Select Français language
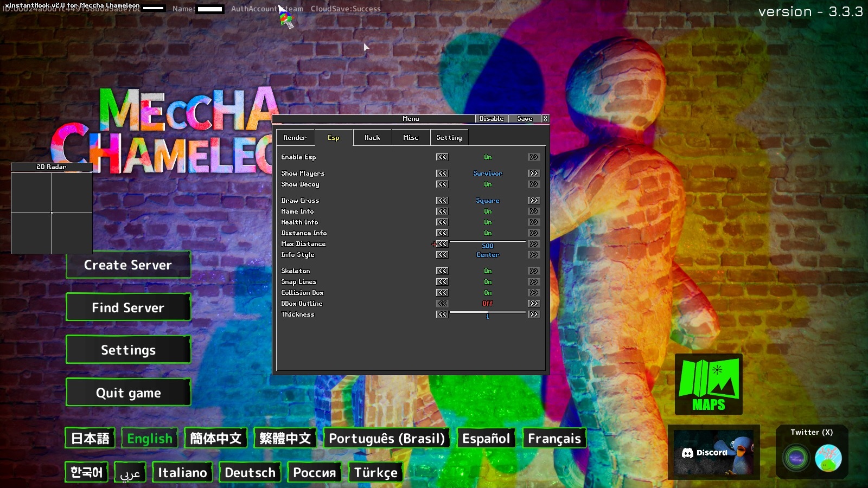The image size is (868, 488). [x=554, y=438]
